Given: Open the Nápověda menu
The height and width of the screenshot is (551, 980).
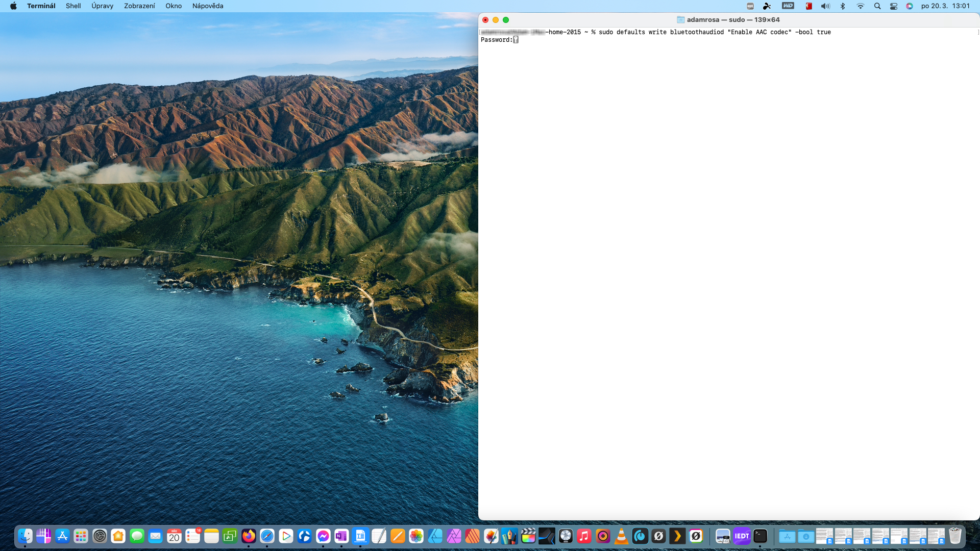Looking at the screenshot, I should [208, 6].
